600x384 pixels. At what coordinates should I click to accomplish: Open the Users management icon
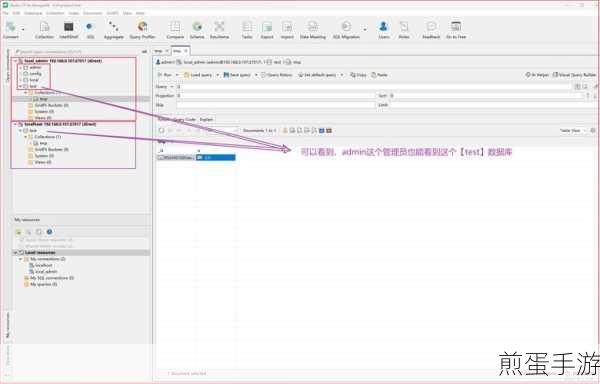[x=383, y=30]
